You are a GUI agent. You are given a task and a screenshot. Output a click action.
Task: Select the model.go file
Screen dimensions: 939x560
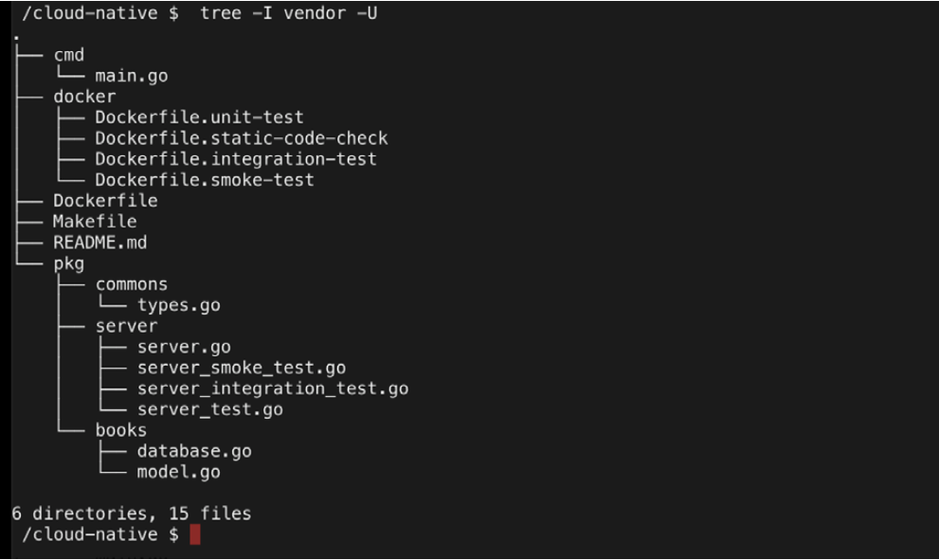coord(178,472)
